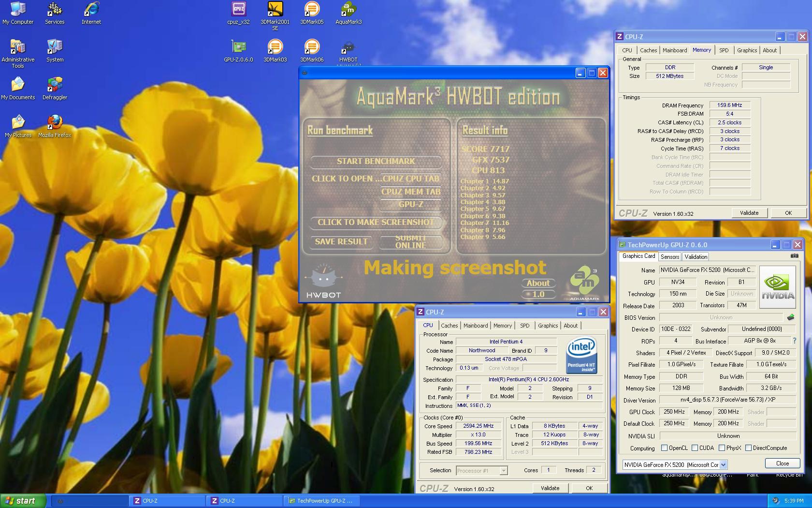Select second CPU-Z taskbar button
Image resolution: width=812 pixels, height=508 pixels.
tap(245, 501)
